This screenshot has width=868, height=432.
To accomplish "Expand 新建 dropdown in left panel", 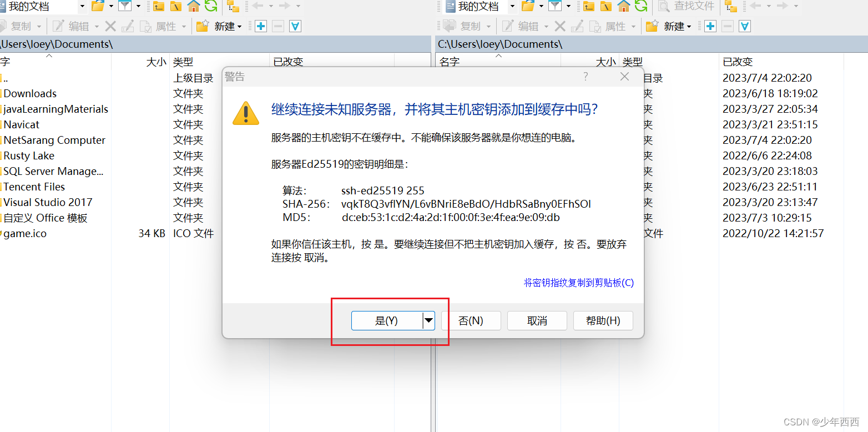I will pyautogui.click(x=240, y=27).
